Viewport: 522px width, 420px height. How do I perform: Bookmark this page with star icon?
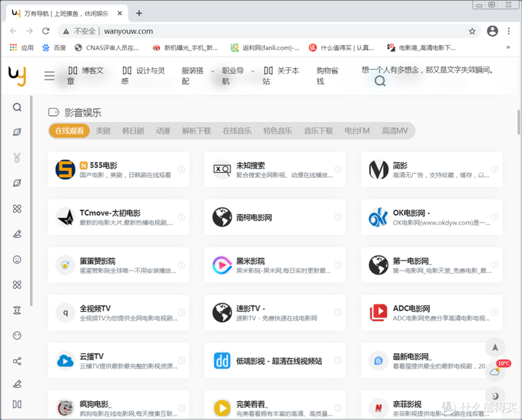[x=472, y=31]
